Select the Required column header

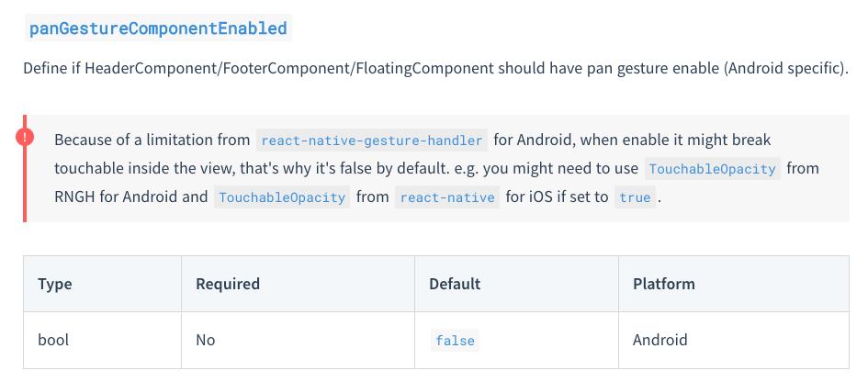pos(228,284)
